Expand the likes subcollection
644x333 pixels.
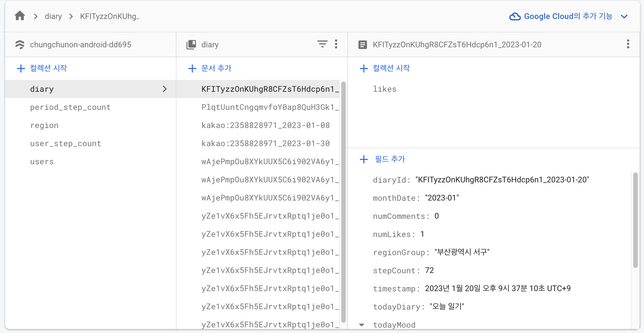coord(385,89)
